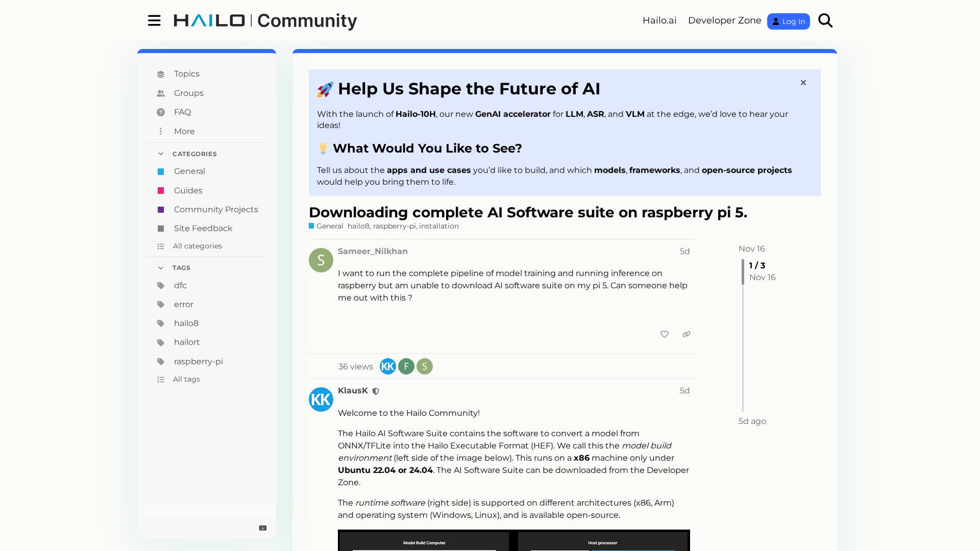Click KlausK's moderator shield icon
This screenshot has width=980, height=551.
pyautogui.click(x=376, y=391)
